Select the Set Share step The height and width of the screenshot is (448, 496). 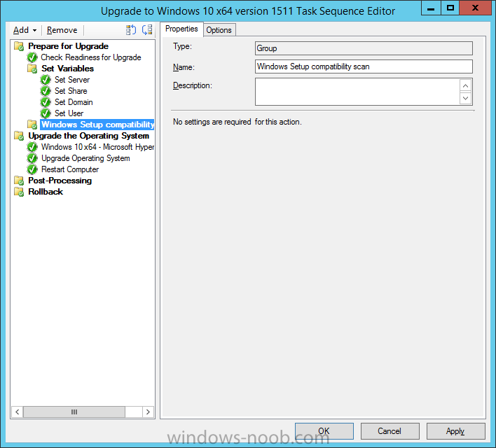click(71, 91)
